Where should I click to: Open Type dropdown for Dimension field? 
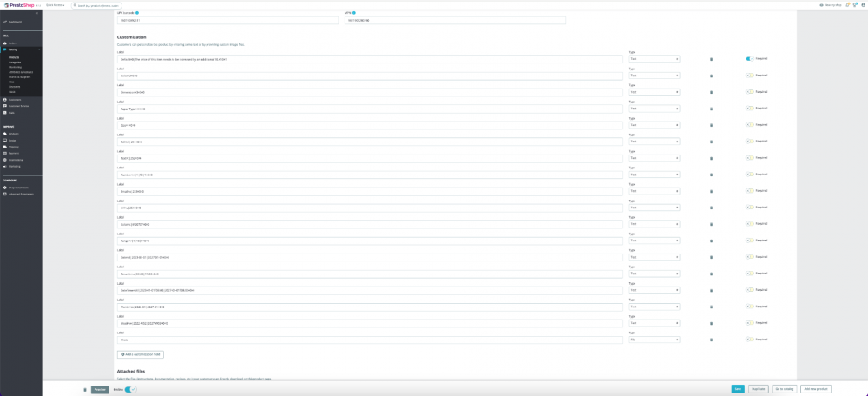654,92
